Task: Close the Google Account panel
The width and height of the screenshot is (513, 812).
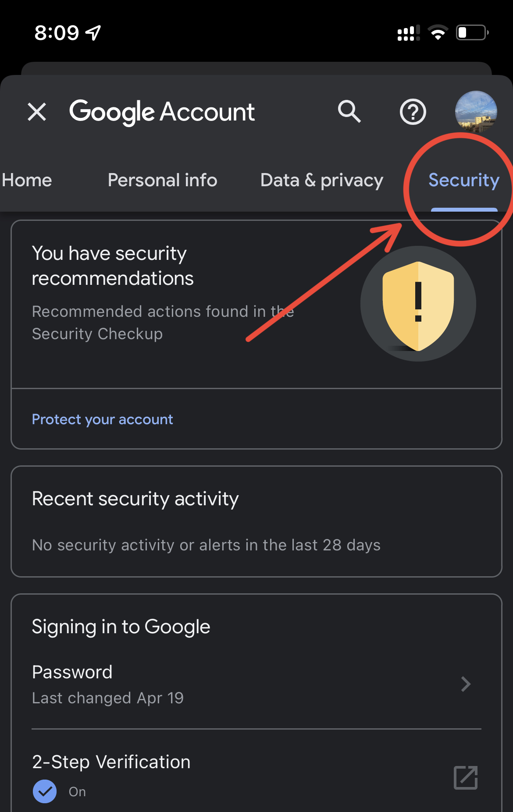Action: tap(37, 112)
